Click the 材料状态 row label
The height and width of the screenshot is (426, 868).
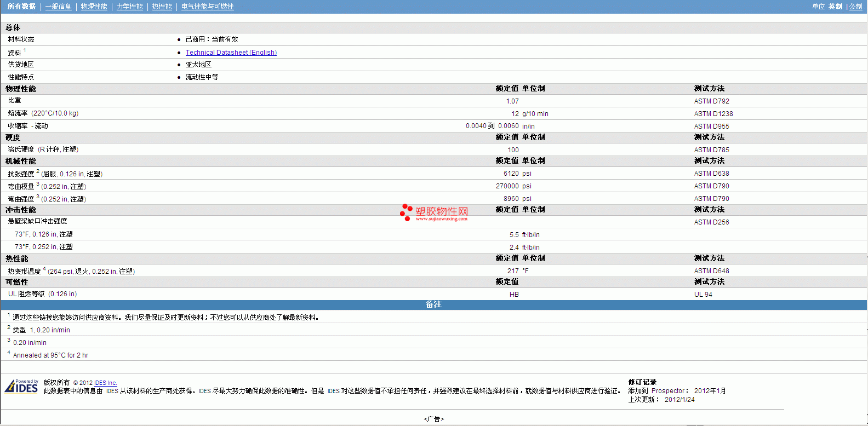click(21, 39)
